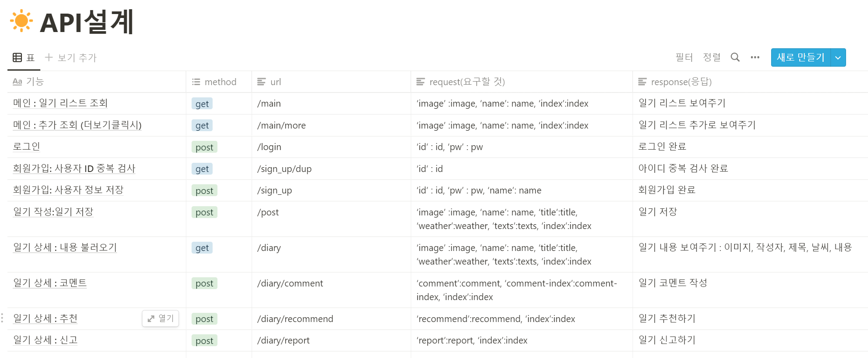Click the 열기 open button in 추천 row
The height and width of the screenshot is (358, 868).
(x=160, y=319)
